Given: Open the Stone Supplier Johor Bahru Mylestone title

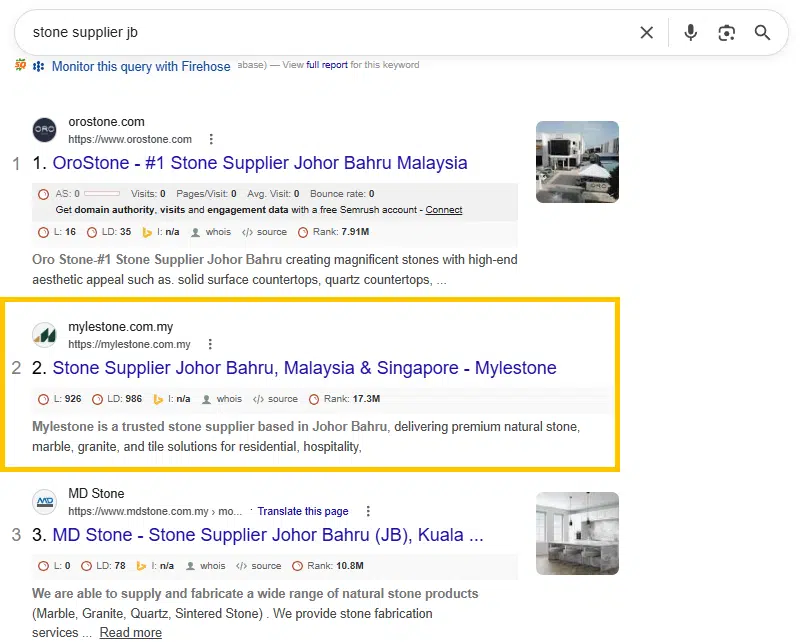Looking at the screenshot, I should [304, 368].
